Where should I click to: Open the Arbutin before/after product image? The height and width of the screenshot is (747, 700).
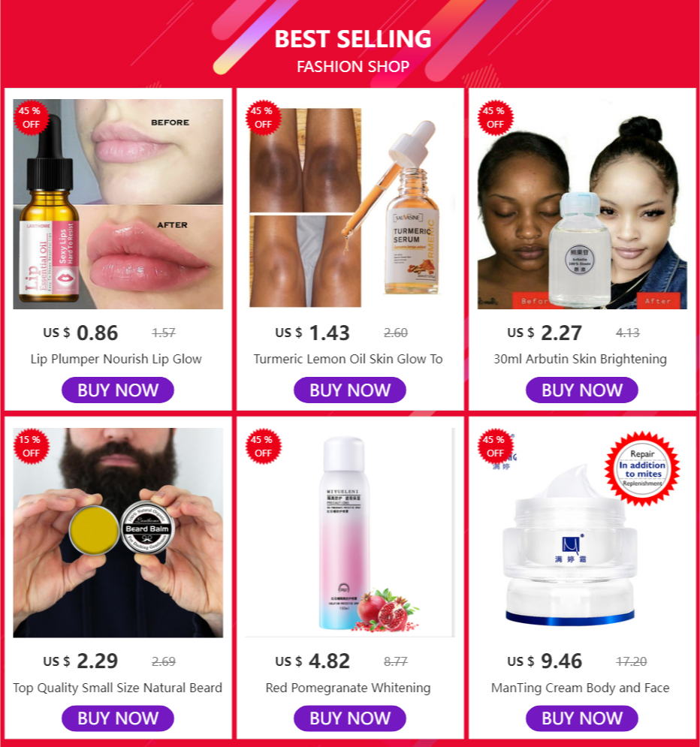[582, 204]
